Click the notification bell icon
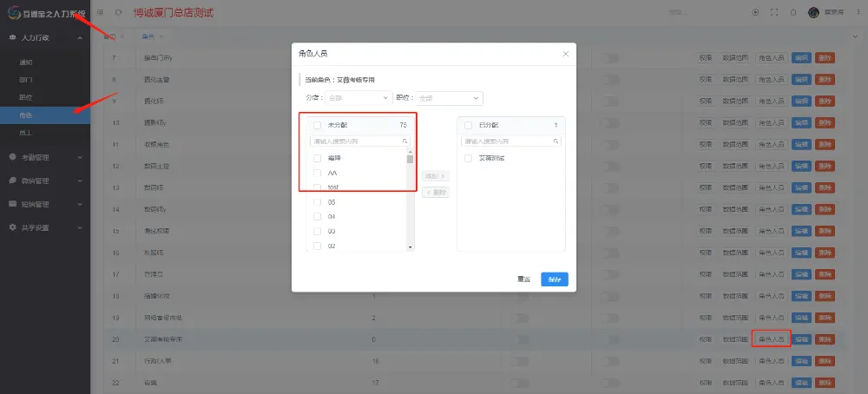 point(793,12)
